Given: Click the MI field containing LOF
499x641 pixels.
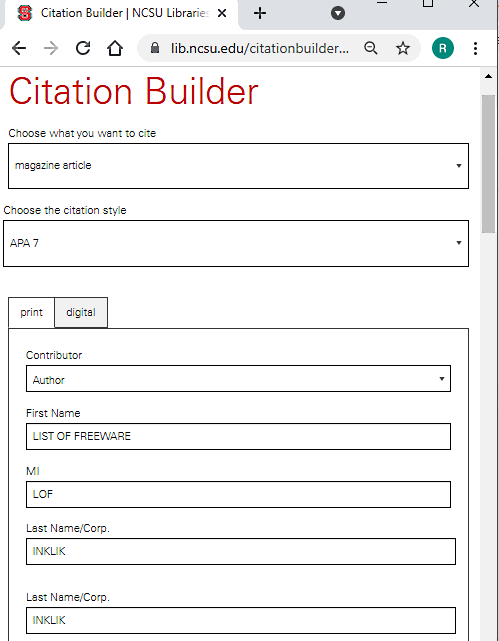Looking at the screenshot, I should 238,495.
